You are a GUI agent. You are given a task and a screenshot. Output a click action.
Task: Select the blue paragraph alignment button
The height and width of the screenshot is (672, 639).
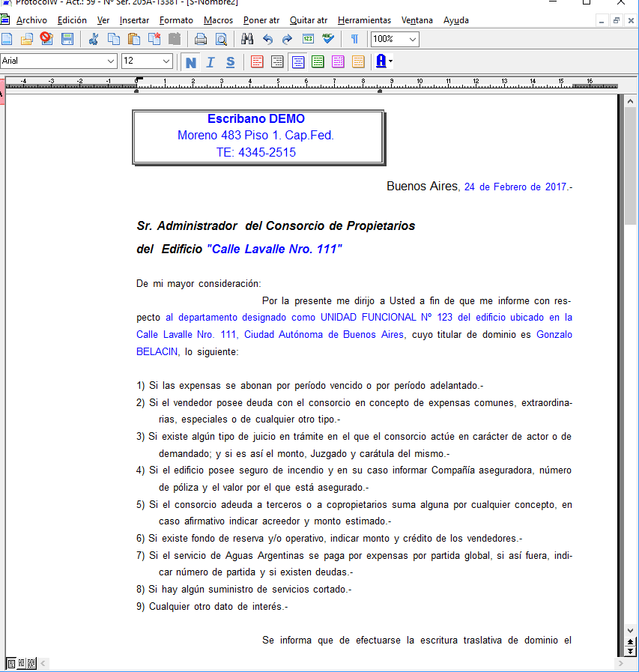click(298, 62)
